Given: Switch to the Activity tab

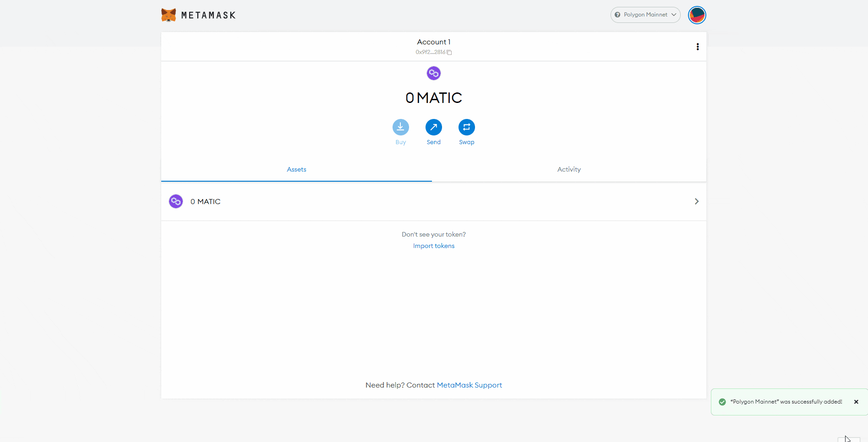Looking at the screenshot, I should click(x=569, y=169).
